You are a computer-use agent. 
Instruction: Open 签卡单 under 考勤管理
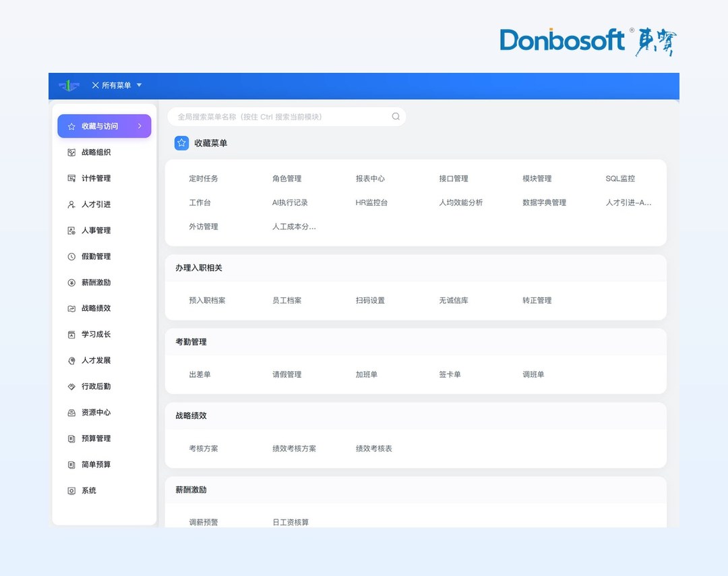450,374
